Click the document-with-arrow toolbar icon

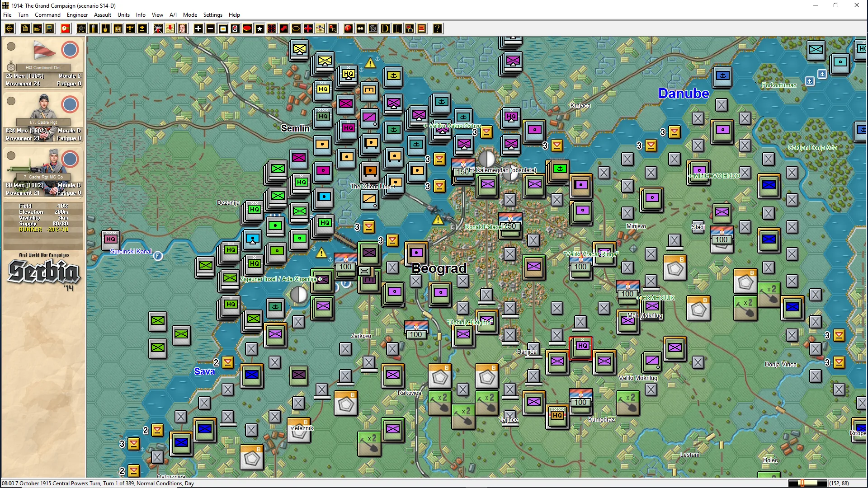coord(25,29)
